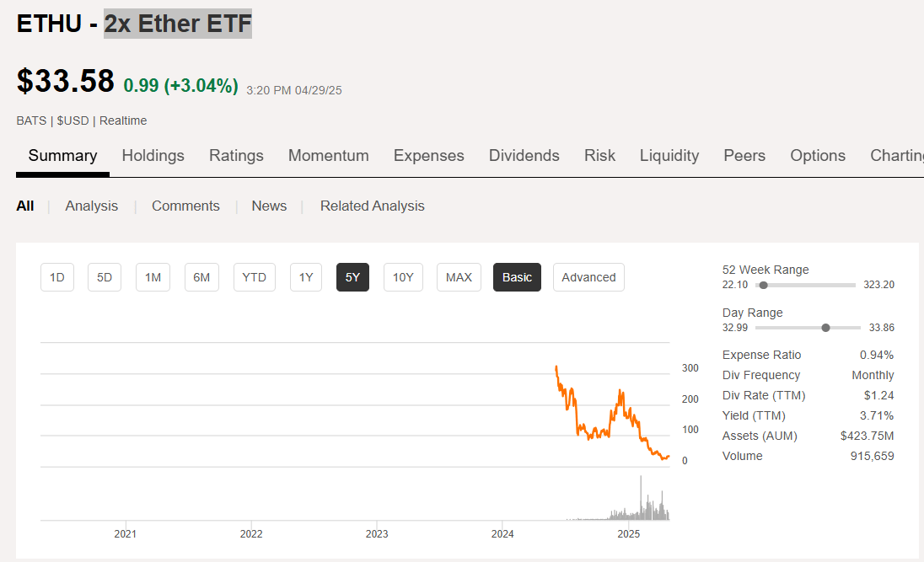Switch to the Dividends tab
Screen dimensions: 924x562
524,156
